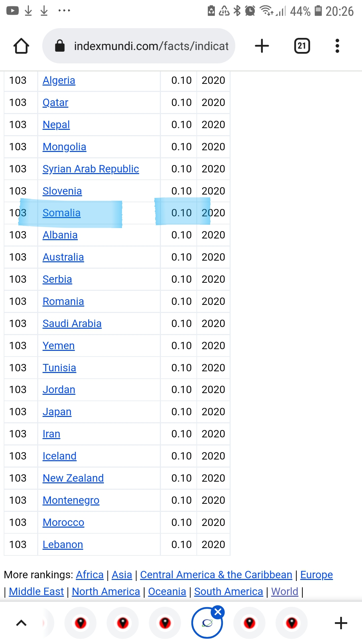Screen dimensions: 362x644
Task: View the Africa rankings link
Action: coord(89,575)
